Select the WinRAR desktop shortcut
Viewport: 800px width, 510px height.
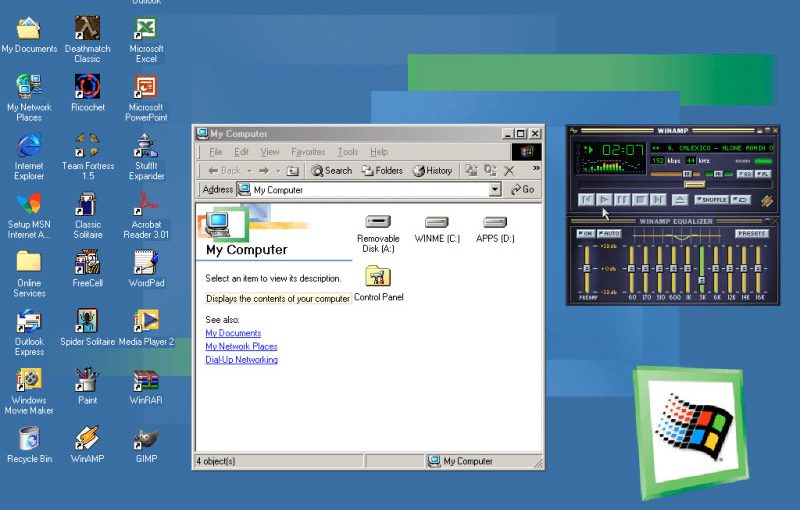(146, 386)
